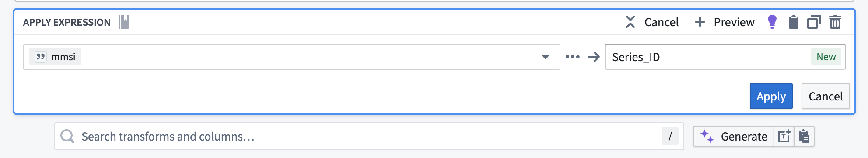The height and width of the screenshot is (158, 868).
Task: Click the Cancel button next to Apply
Action: 826,96
